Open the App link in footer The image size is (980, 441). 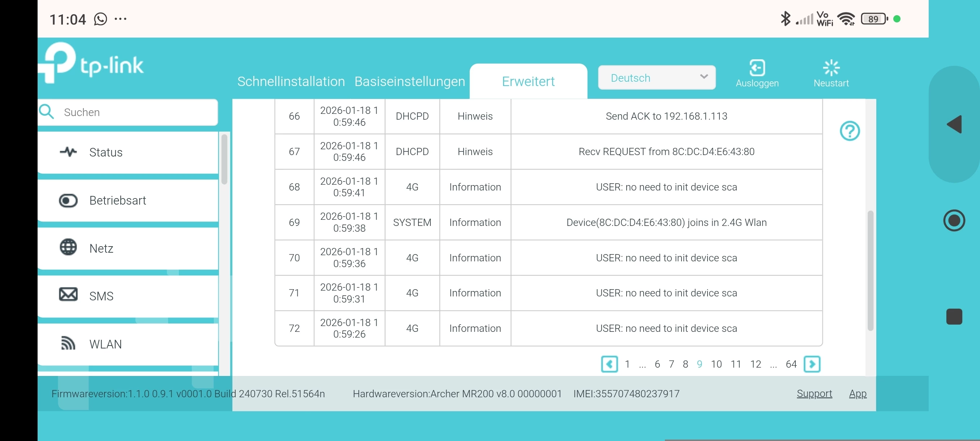click(857, 393)
